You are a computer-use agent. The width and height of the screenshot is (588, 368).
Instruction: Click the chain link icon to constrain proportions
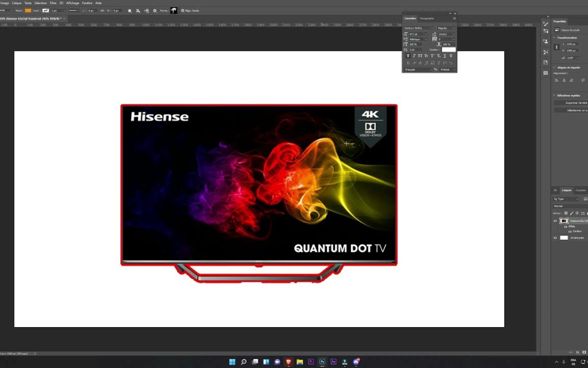(x=556, y=47)
